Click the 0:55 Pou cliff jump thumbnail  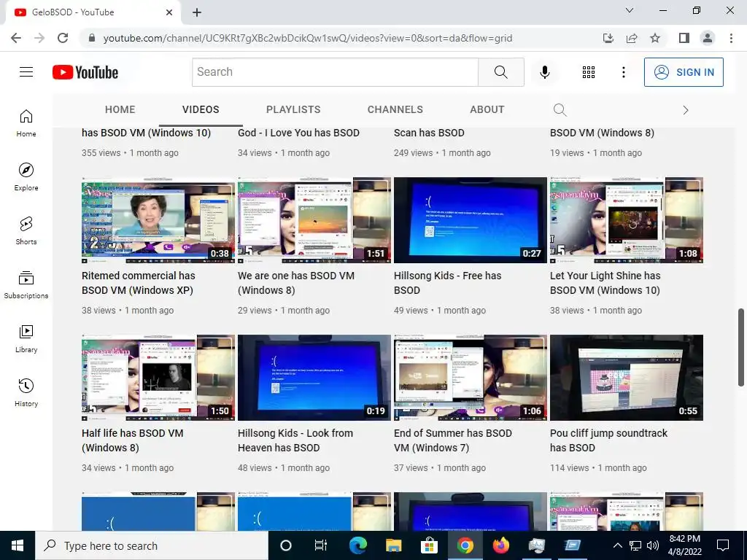tap(627, 378)
